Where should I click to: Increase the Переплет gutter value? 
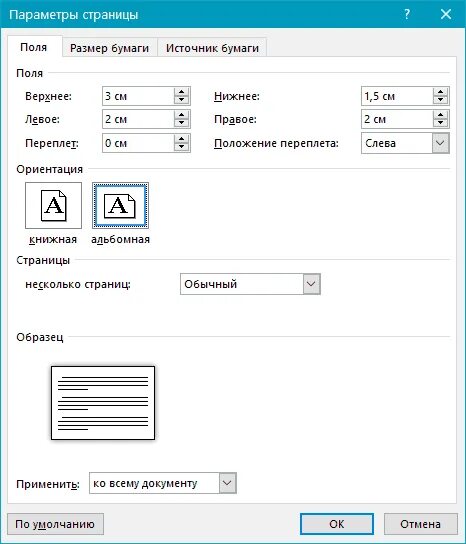pyautogui.click(x=181, y=139)
